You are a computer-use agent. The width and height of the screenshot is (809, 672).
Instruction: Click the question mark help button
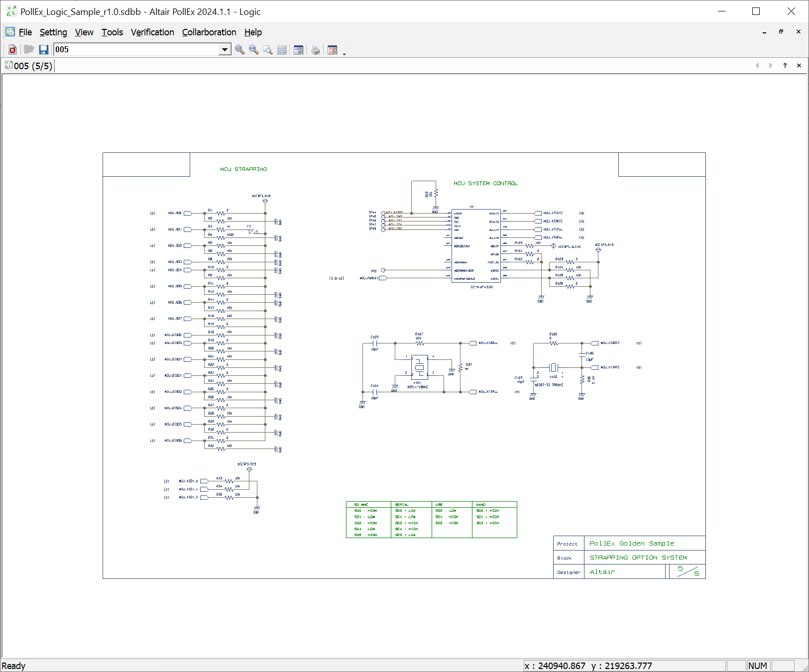pyautogui.click(x=785, y=66)
